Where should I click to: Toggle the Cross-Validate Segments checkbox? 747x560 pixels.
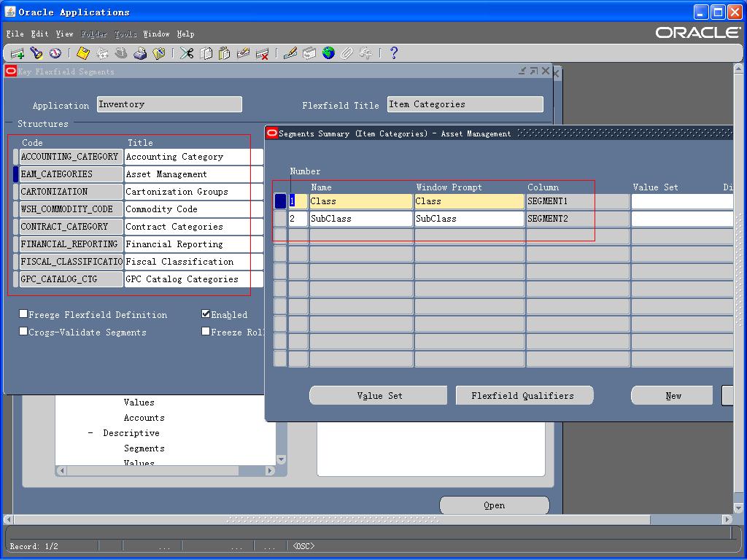pyautogui.click(x=23, y=331)
